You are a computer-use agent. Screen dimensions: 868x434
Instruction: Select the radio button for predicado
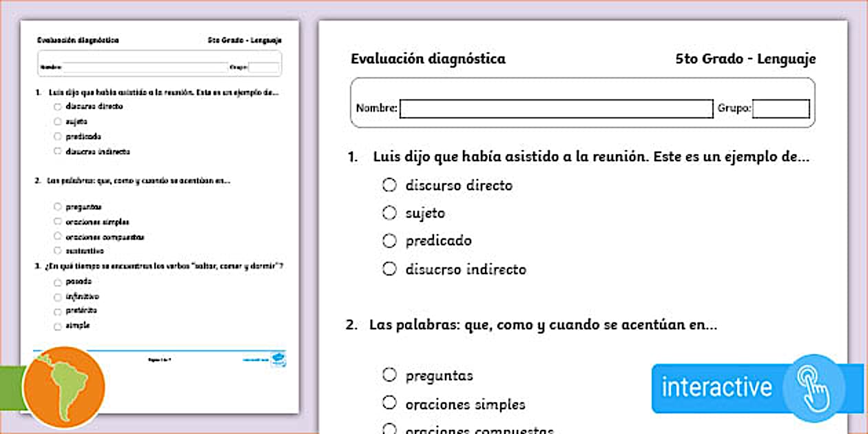click(x=389, y=240)
